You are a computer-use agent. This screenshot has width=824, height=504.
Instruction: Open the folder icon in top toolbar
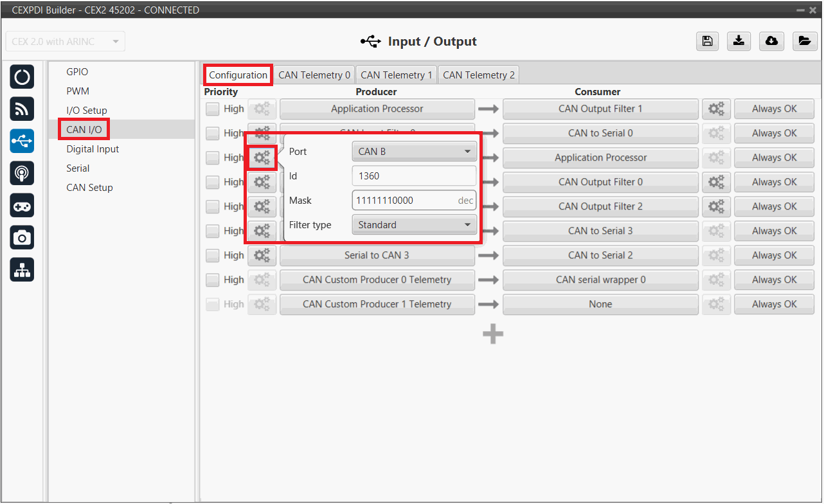pos(804,41)
